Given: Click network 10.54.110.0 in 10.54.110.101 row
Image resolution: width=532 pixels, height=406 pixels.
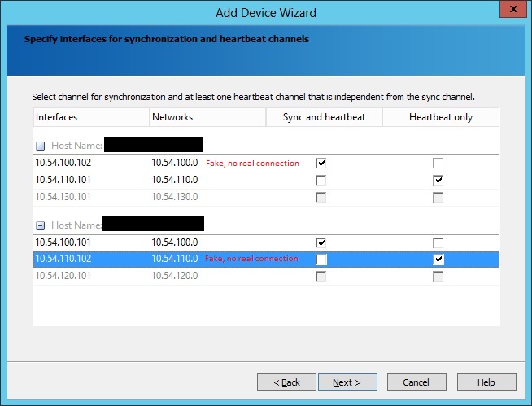Looking at the screenshot, I should (x=175, y=180).
